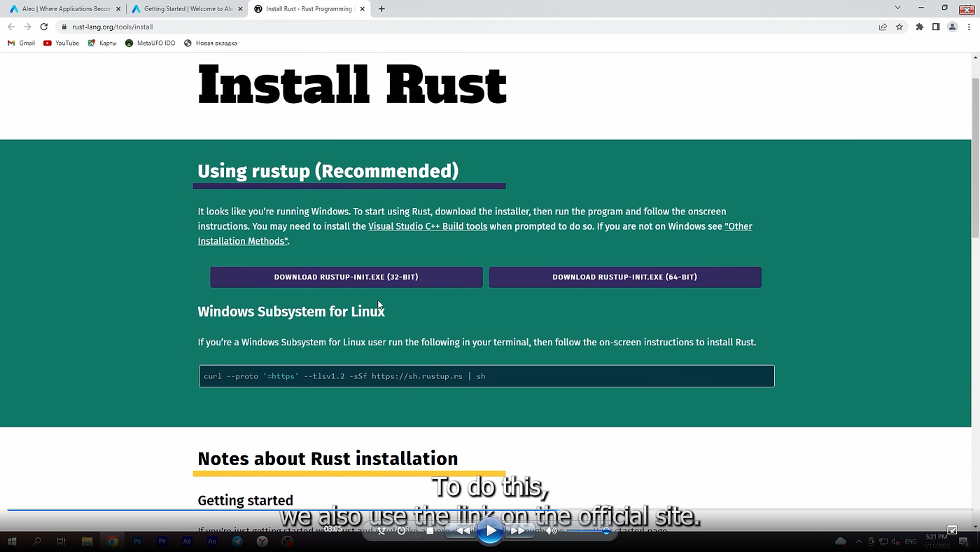Open the Chrome profile avatar
The height and width of the screenshot is (552, 980).
click(952, 27)
